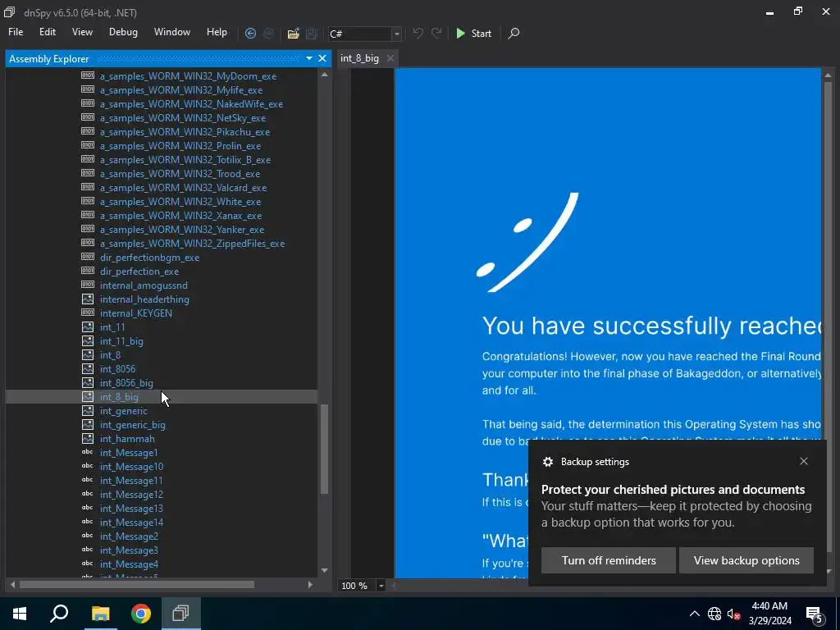
Task: Click binary icon beside a_samples_WORM_WIN32_NetSky_exe
Action: 87,117
